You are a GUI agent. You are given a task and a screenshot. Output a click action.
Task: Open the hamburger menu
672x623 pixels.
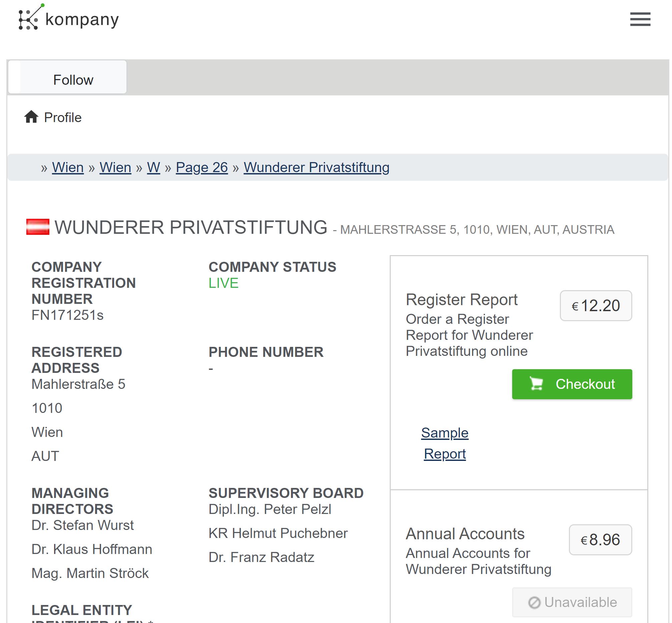pos(640,19)
